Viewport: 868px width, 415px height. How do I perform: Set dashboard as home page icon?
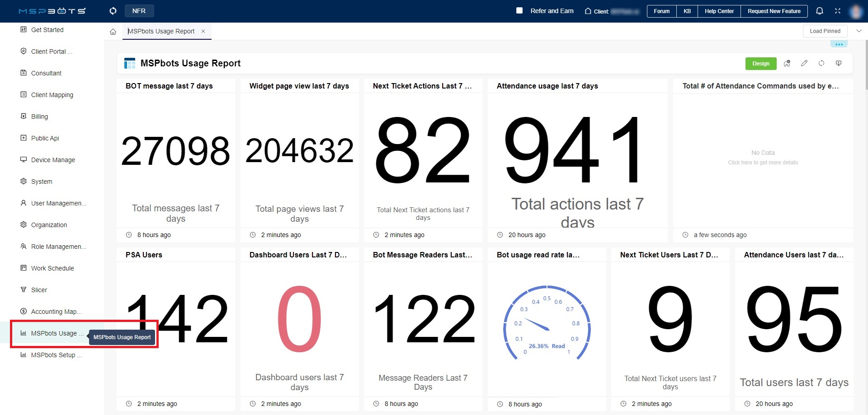click(787, 63)
